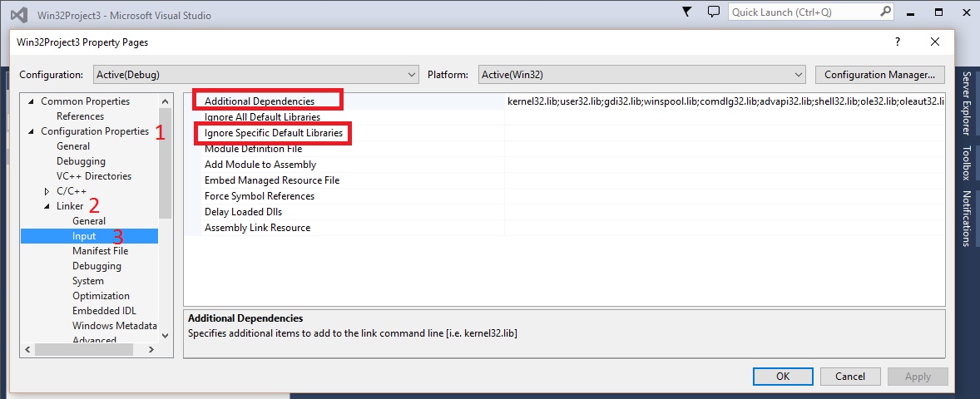Maximize the Visual Studio window
980x399 pixels.
coord(938,12)
